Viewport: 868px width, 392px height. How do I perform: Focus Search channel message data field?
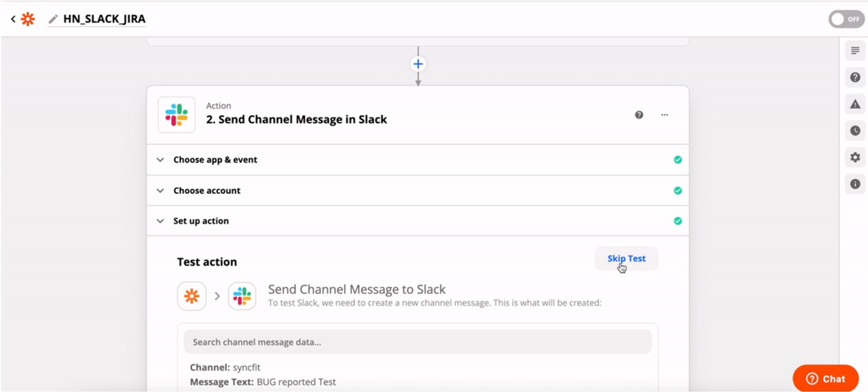[x=417, y=342]
